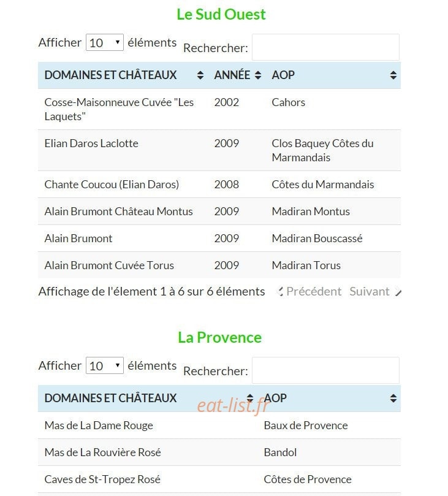
Task: Open Afficher dropdown in Le Sud Ouest
Action: (105, 42)
